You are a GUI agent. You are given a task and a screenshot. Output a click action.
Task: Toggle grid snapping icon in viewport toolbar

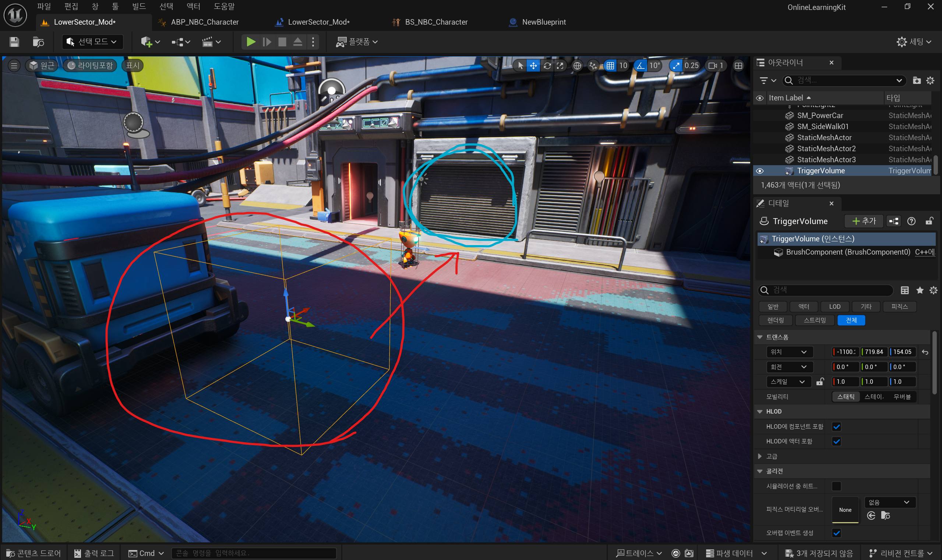click(610, 65)
